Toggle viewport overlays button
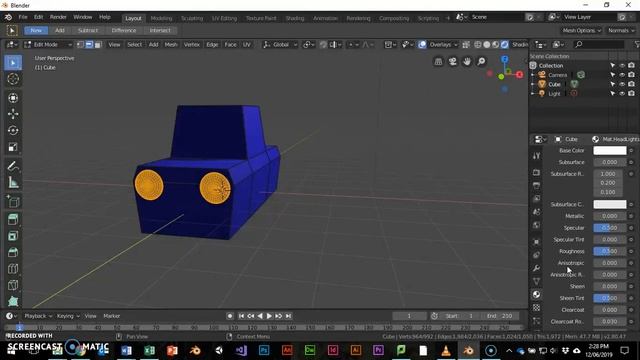 coord(422,44)
